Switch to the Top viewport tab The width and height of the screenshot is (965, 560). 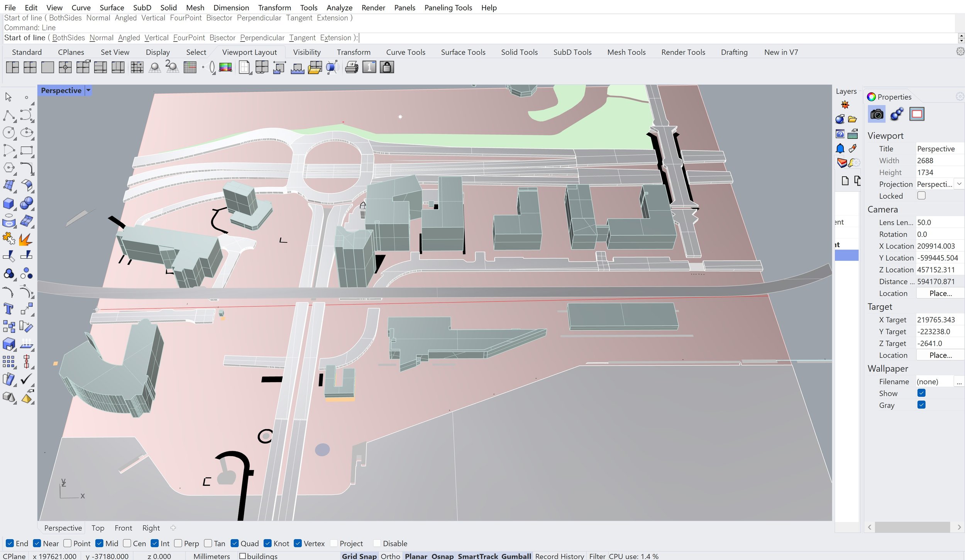[x=98, y=528]
